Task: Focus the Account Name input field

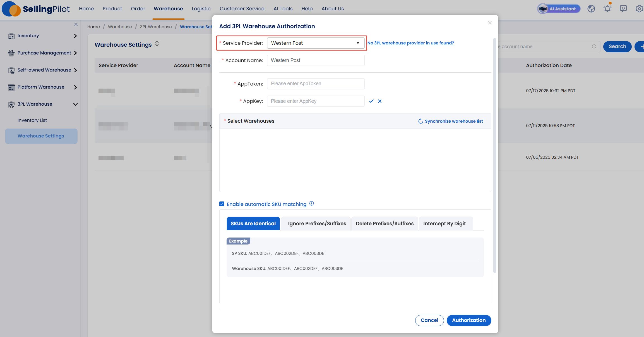Action: 316,60
